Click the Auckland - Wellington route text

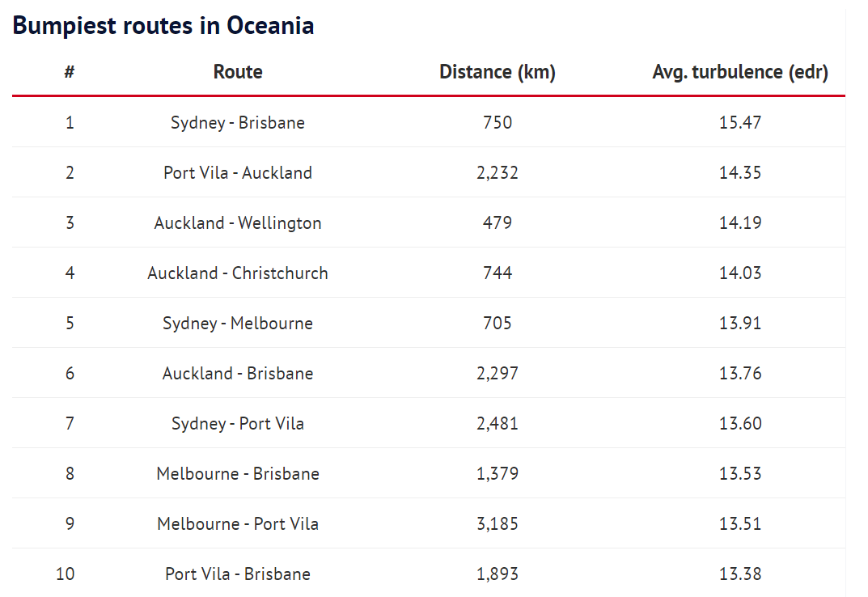point(238,222)
